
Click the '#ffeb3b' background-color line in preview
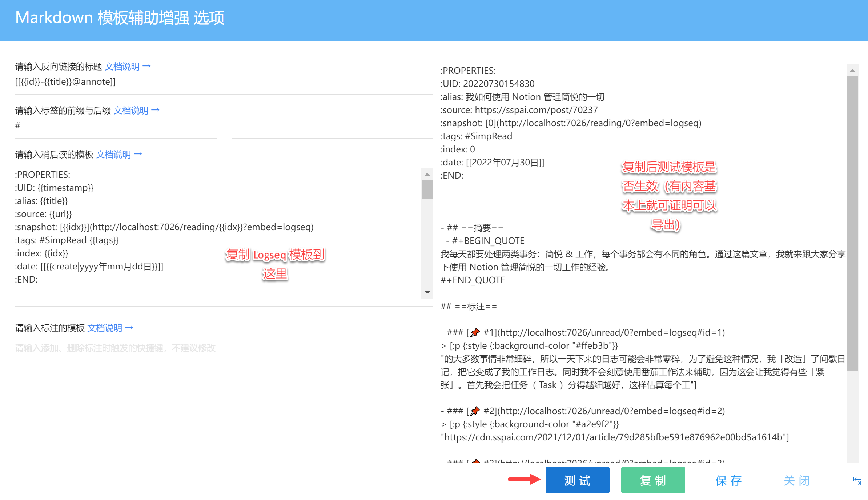[529, 345]
